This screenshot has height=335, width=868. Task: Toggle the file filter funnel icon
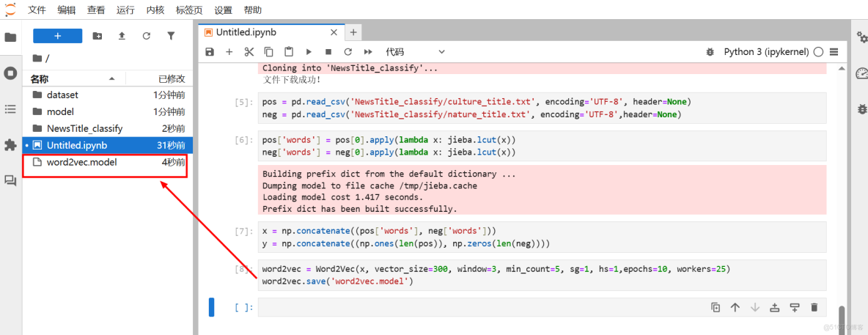(171, 36)
